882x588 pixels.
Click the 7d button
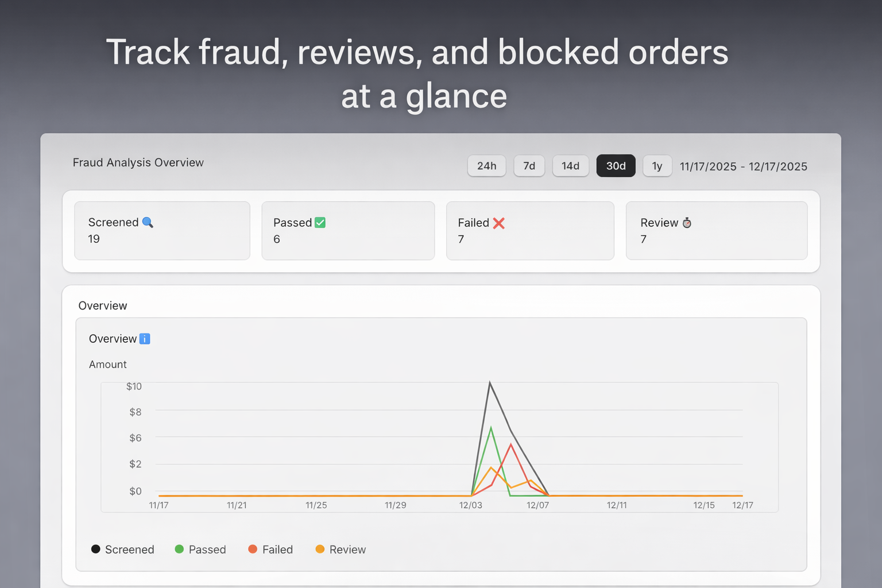pyautogui.click(x=529, y=166)
